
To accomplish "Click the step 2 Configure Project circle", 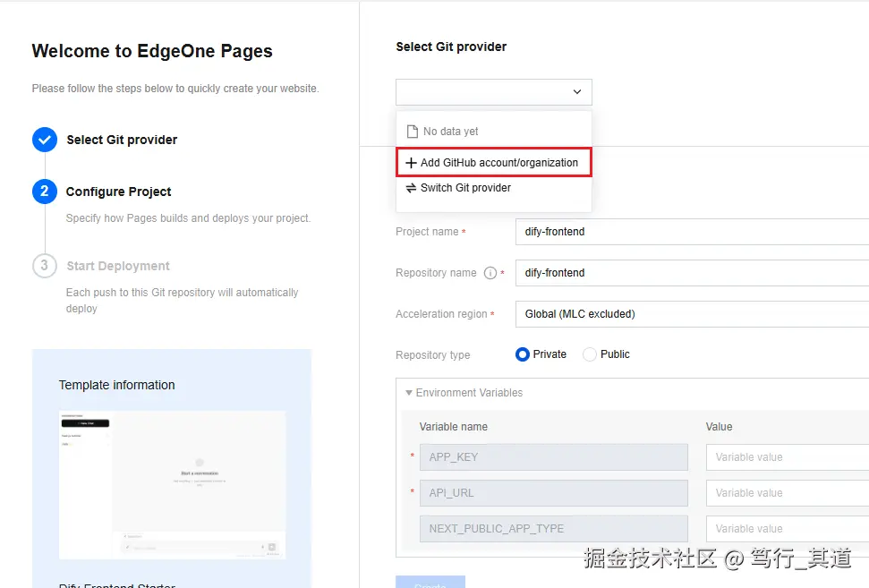I will 45,192.
